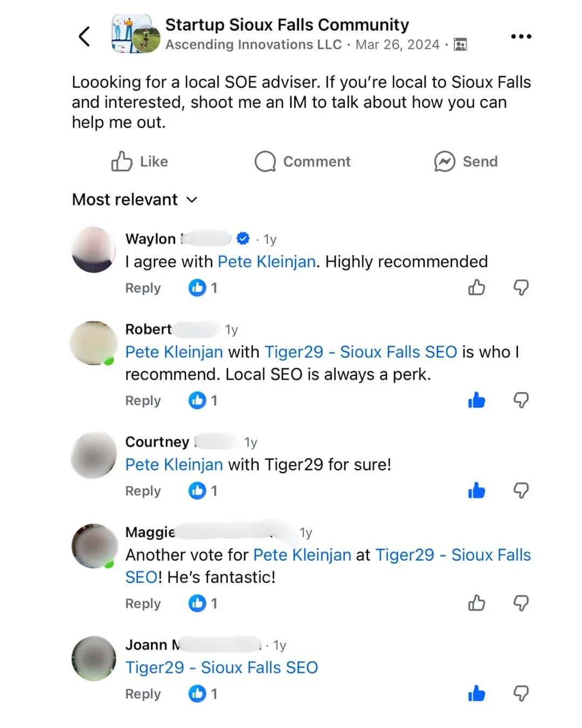This screenshot has height=728, width=582.
Task: Reply to Robert's comment
Action: (x=143, y=401)
